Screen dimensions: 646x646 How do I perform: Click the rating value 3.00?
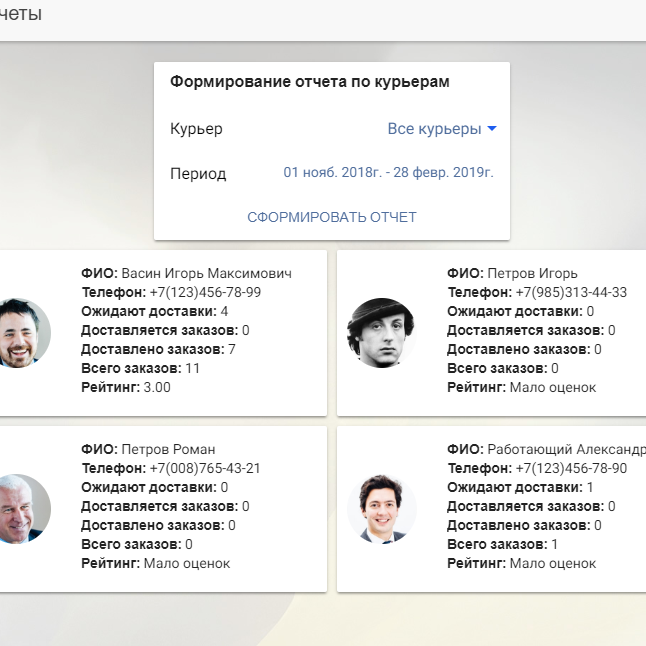click(157, 387)
